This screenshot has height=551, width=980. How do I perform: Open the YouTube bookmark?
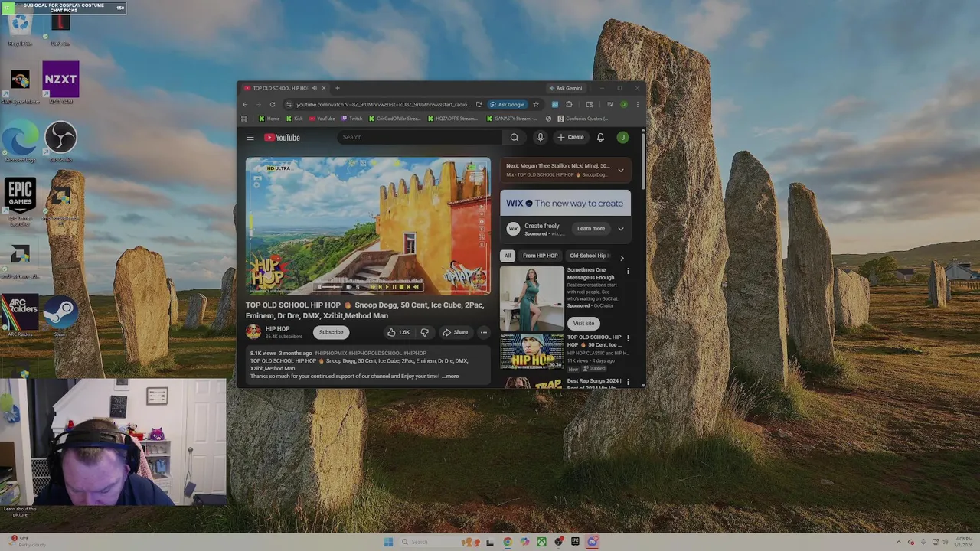322,119
